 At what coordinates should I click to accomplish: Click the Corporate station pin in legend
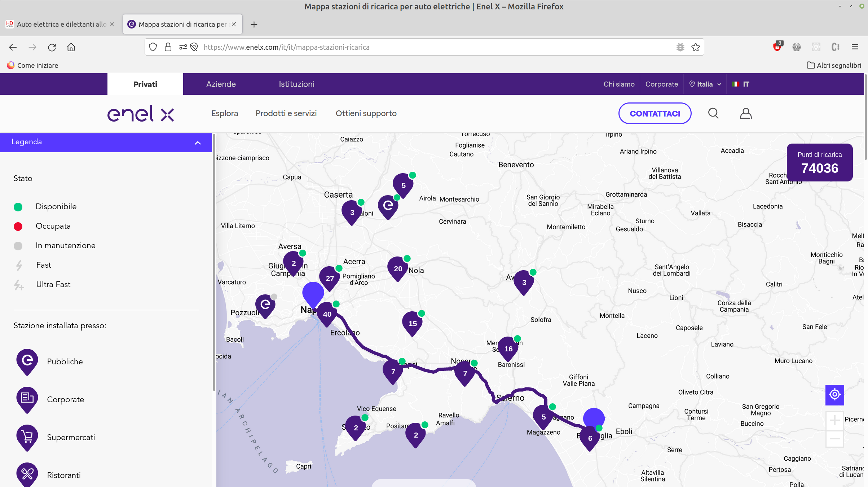27,400
